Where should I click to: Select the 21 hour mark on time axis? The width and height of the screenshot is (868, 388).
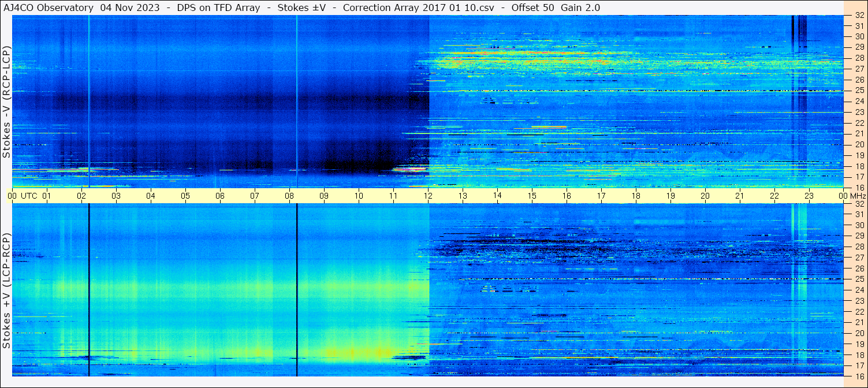click(x=740, y=196)
